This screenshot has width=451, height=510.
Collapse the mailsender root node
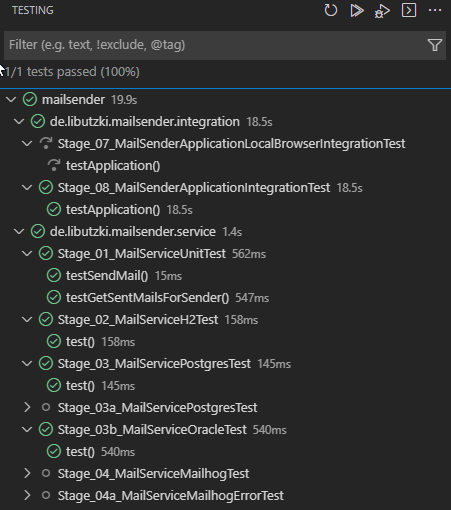point(11,100)
